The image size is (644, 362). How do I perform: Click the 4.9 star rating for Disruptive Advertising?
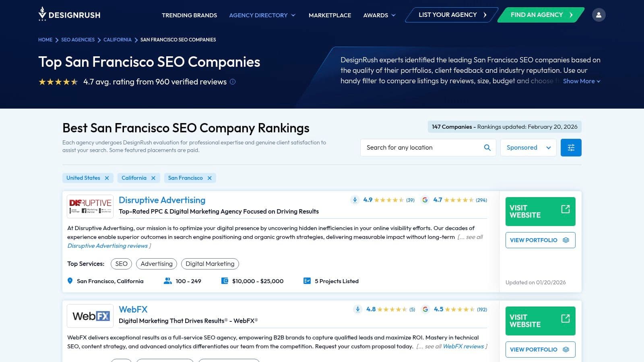coord(389,200)
